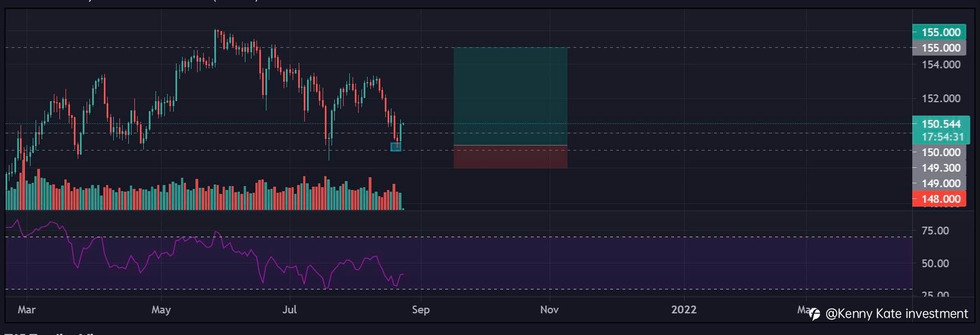This screenshot has height=335, width=980.
Task: Click the 149.300 entry price label
Action: click(939, 168)
